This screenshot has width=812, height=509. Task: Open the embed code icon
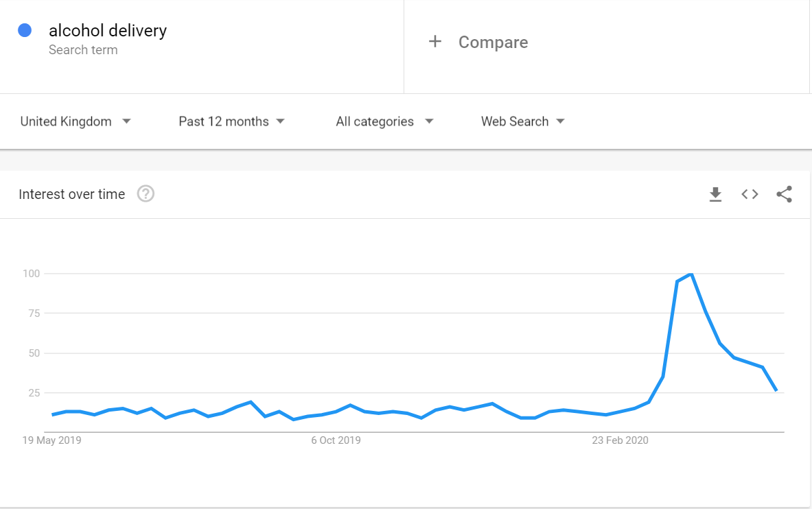point(750,195)
